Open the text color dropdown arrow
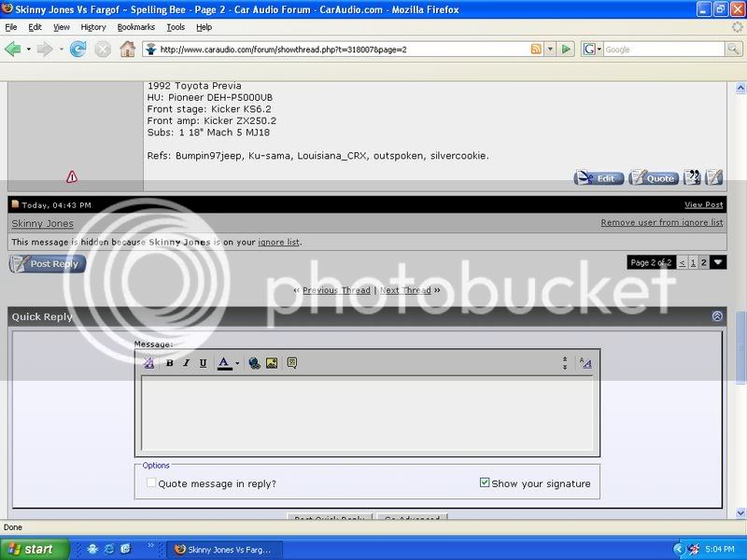Screen dimensions: 747x560 [237, 363]
